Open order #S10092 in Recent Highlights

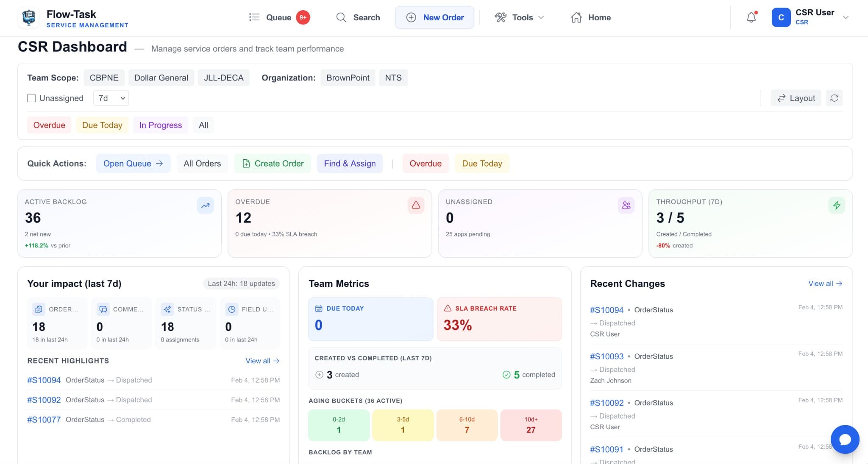click(44, 400)
